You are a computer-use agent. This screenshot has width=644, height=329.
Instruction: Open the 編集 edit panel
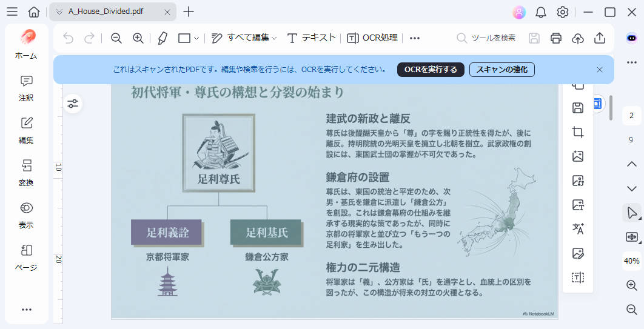pos(26,130)
